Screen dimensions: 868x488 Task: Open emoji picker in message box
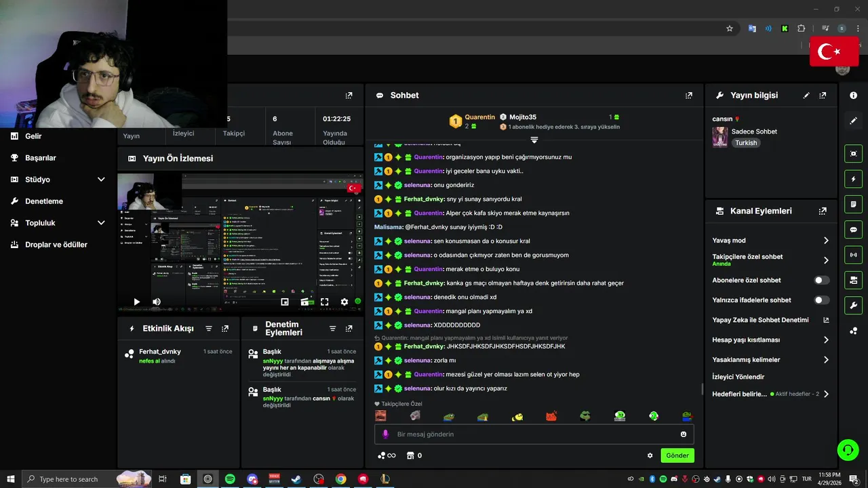click(684, 434)
